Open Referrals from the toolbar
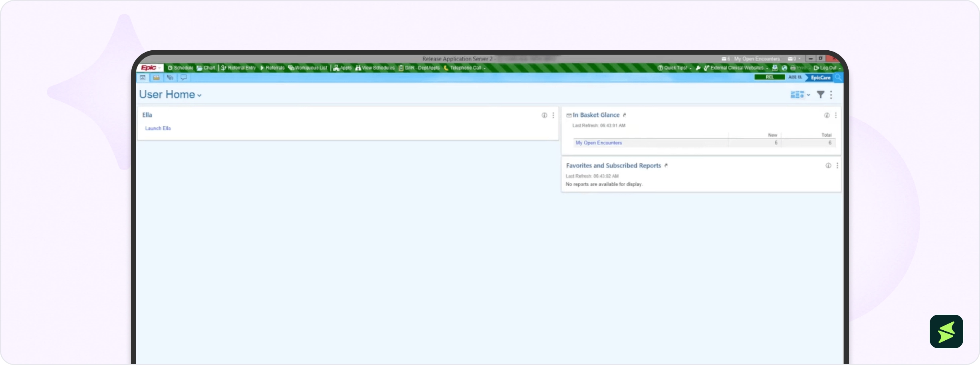The height and width of the screenshot is (365, 980). pos(272,68)
